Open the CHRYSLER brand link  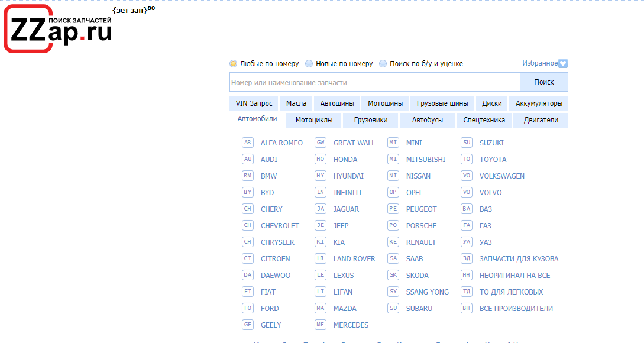point(277,242)
